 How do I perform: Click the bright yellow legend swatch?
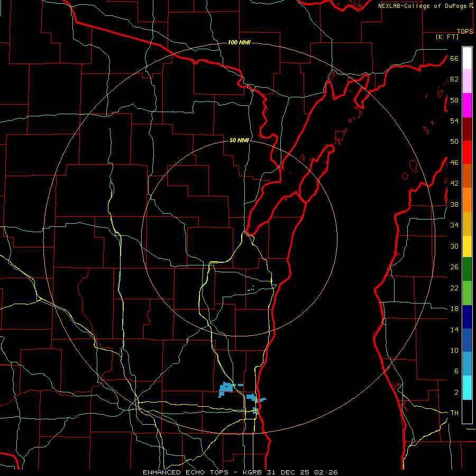pos(467,246)
